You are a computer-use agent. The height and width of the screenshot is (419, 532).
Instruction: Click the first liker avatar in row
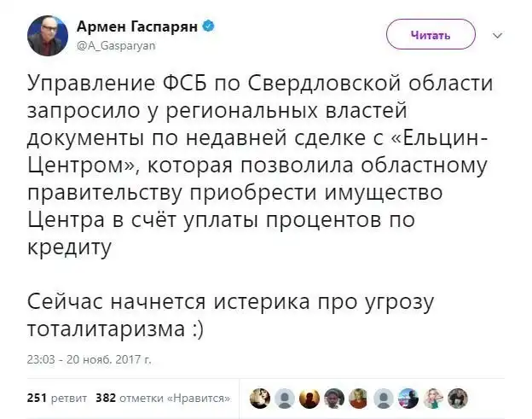(262, 398)
